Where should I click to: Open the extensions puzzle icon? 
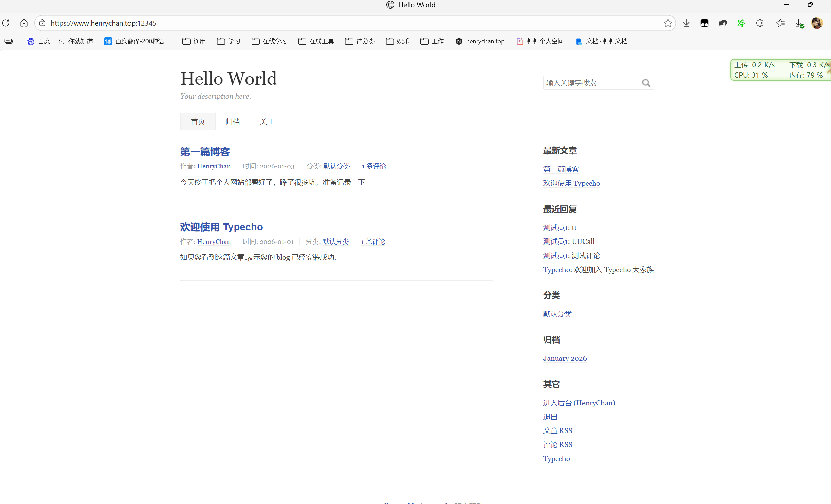point(759,23)
